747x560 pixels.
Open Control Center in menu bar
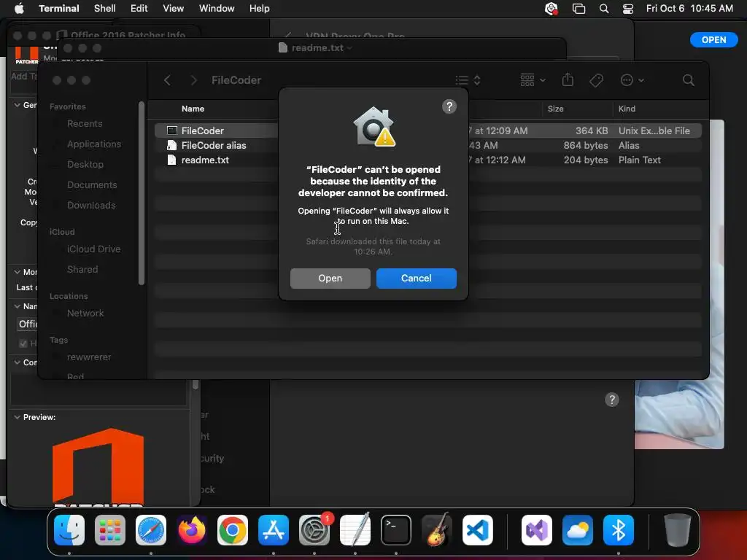(x=628, y=9)
